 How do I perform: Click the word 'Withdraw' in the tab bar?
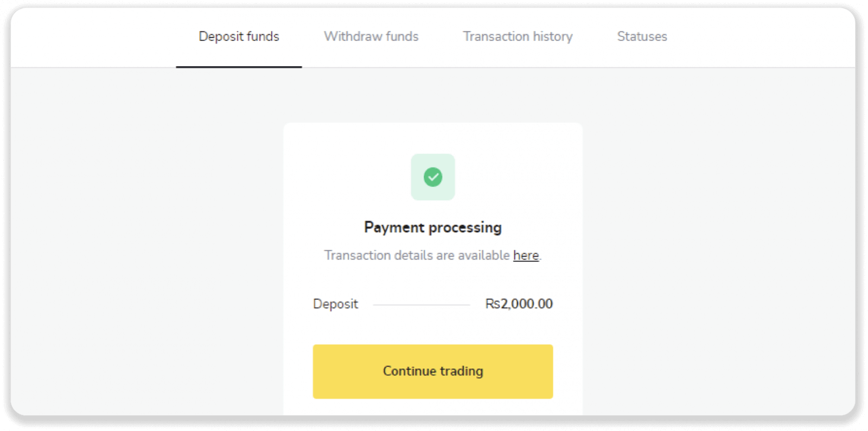[353, 36]
